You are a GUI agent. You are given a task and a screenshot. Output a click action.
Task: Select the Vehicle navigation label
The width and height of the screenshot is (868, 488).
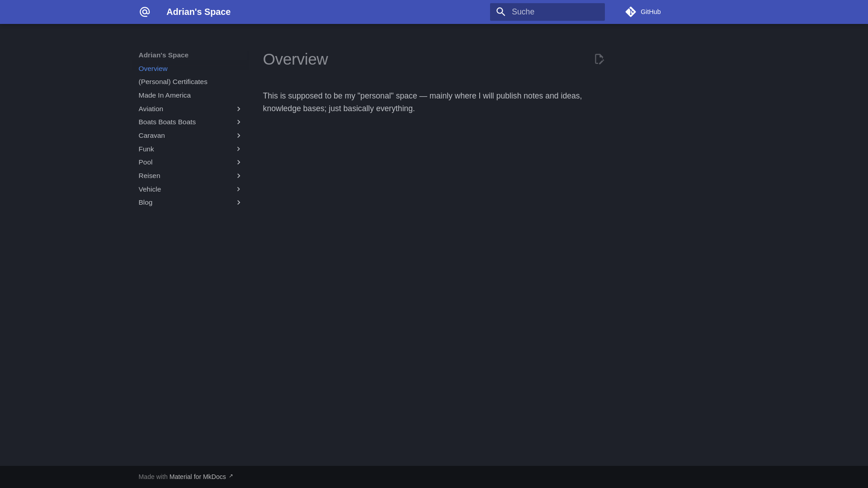(150, 189)
